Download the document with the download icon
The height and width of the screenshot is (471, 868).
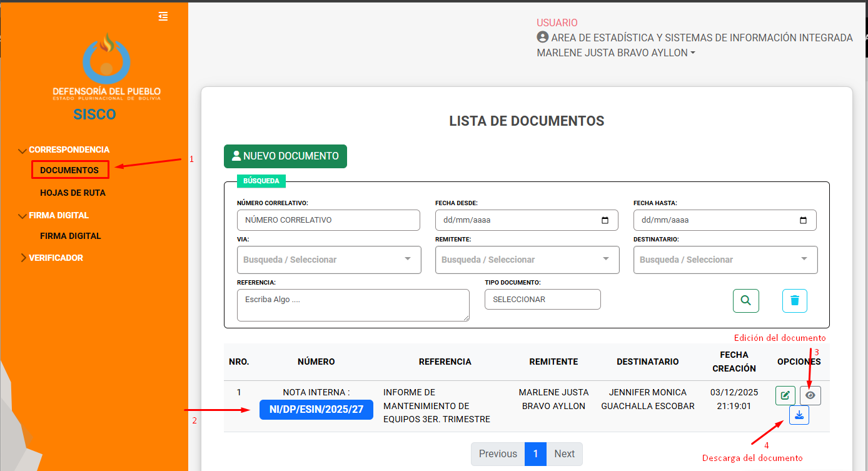(x=799, y=415)
